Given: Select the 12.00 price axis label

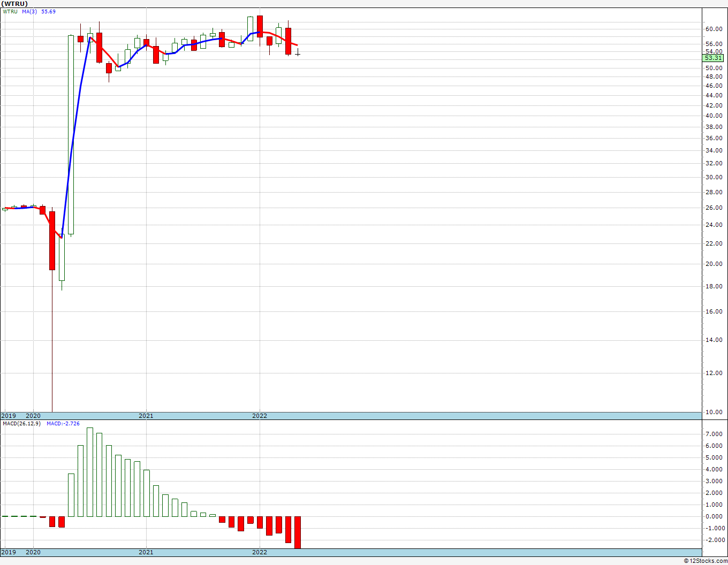Looking at the screenshot, I should [x=714, y=373].
